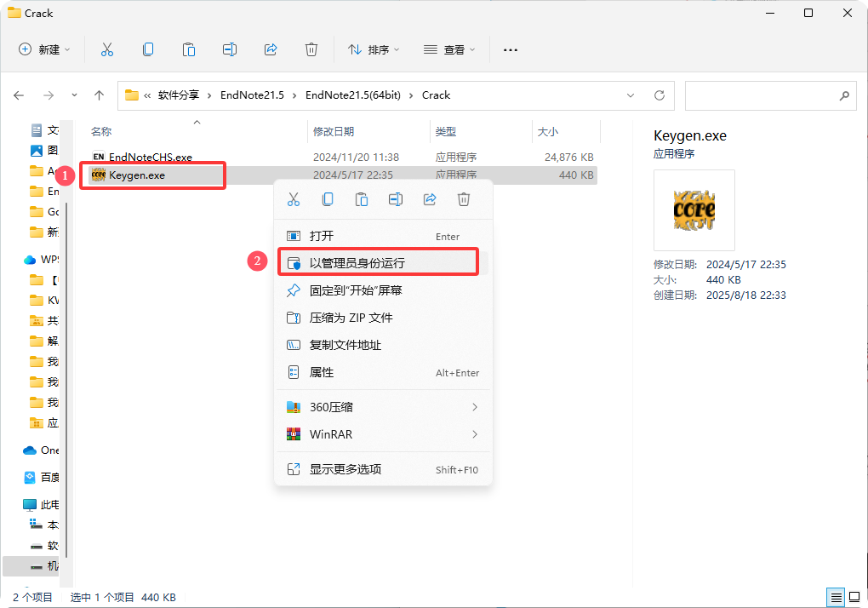Choose 复制文件地址 menu entry

coord(383,345)
